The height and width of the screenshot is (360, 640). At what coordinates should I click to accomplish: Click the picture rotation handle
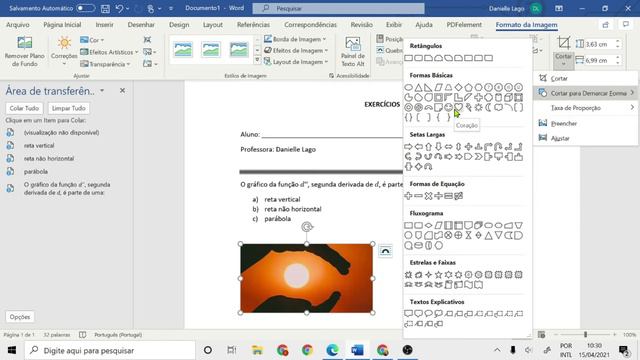pos(307,227)
